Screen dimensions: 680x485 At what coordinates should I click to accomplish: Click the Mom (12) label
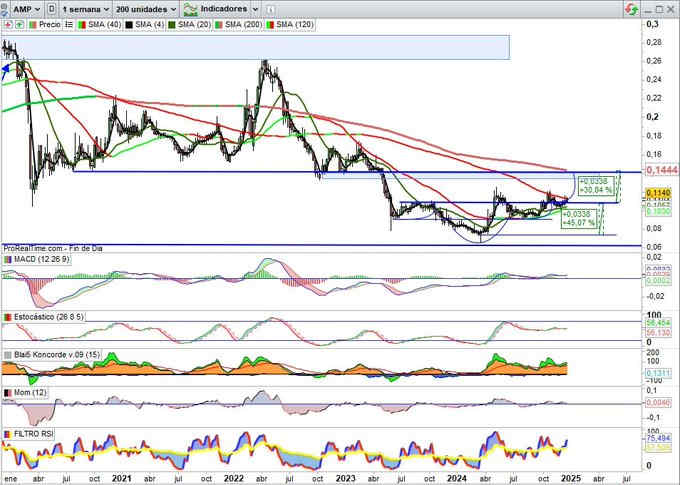pyautogui.click(x=30, y=392)
